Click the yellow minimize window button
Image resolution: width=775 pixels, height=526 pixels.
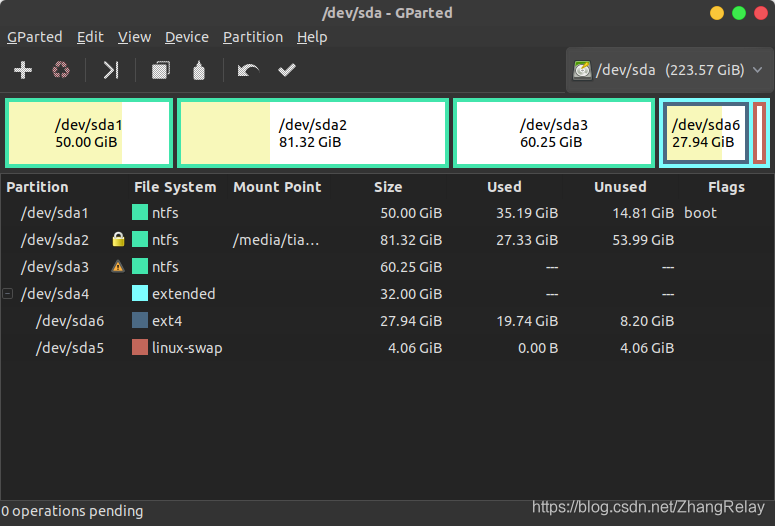coord(717,13)
